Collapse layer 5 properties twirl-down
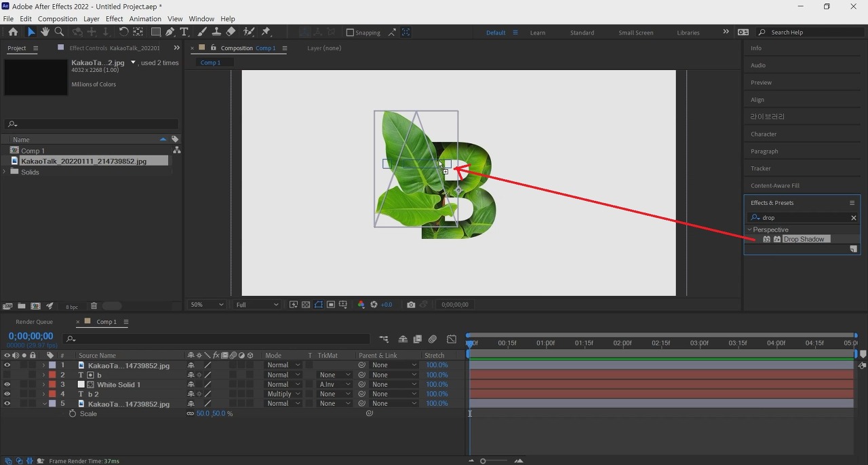Screen dimensions: 868x465 tap(44, 403)
